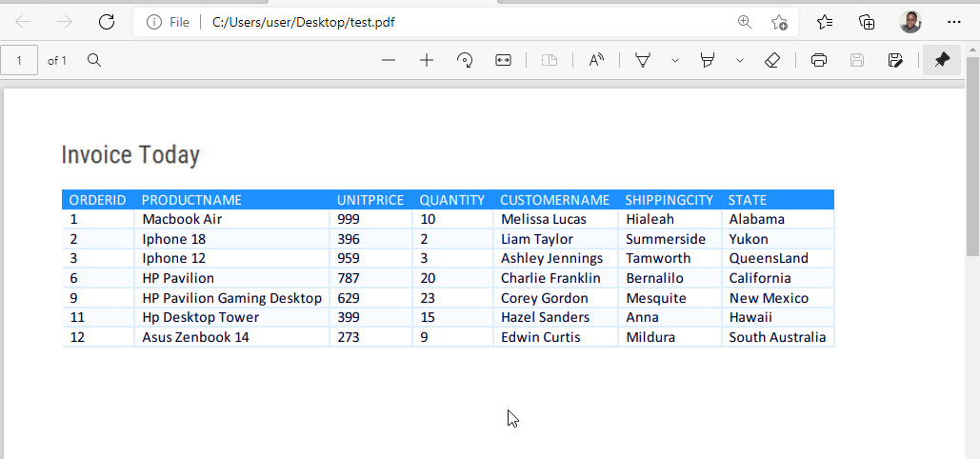This screenshot has height=459, width=980.
Task: Print the PDF document
Action: click(819, 60)
